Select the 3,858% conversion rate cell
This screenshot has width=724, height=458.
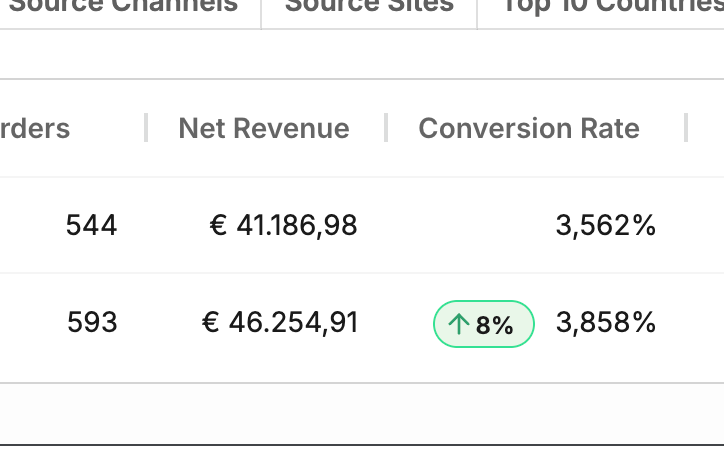[x=606, y=323]
